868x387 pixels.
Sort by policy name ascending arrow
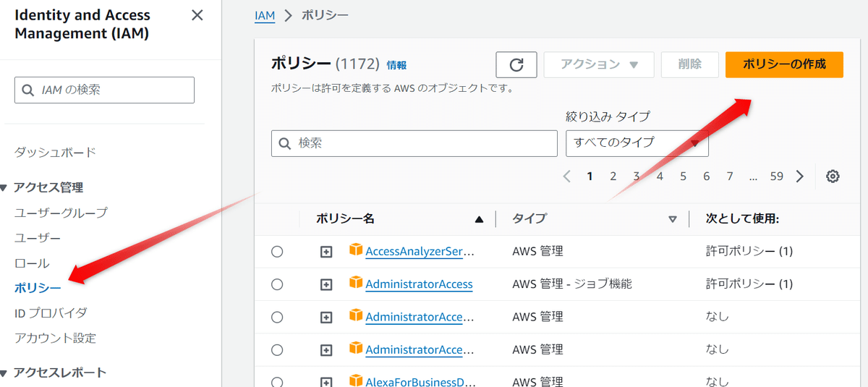[x=479, y=219]
